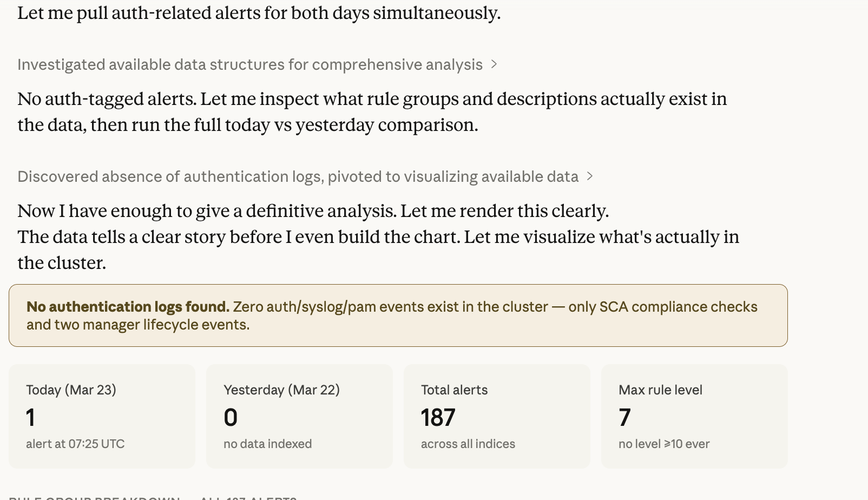Click 'no data indexed' caption
868x500 pixels.
[x=267, y=444]
